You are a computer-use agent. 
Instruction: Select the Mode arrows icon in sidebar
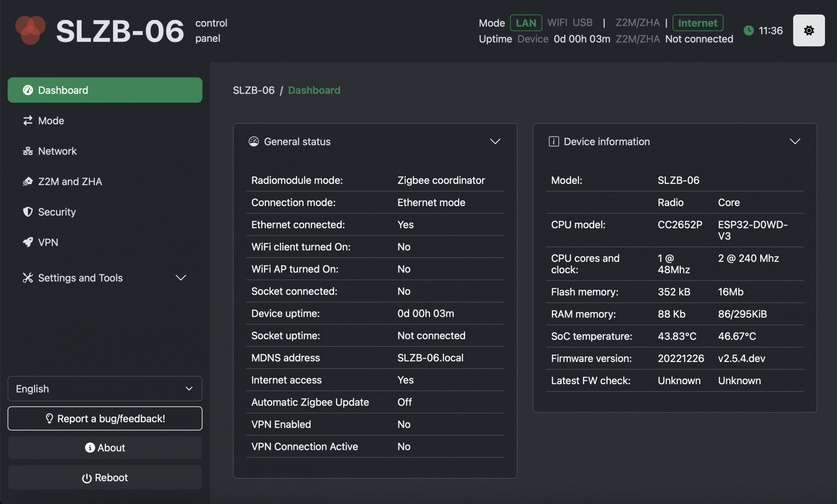(28, 121)
